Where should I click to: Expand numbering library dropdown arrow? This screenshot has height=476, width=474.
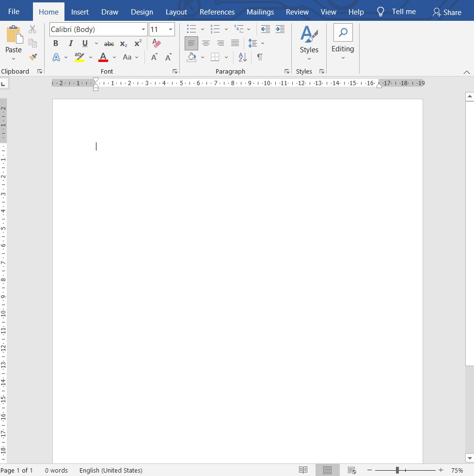coord(226,29)
